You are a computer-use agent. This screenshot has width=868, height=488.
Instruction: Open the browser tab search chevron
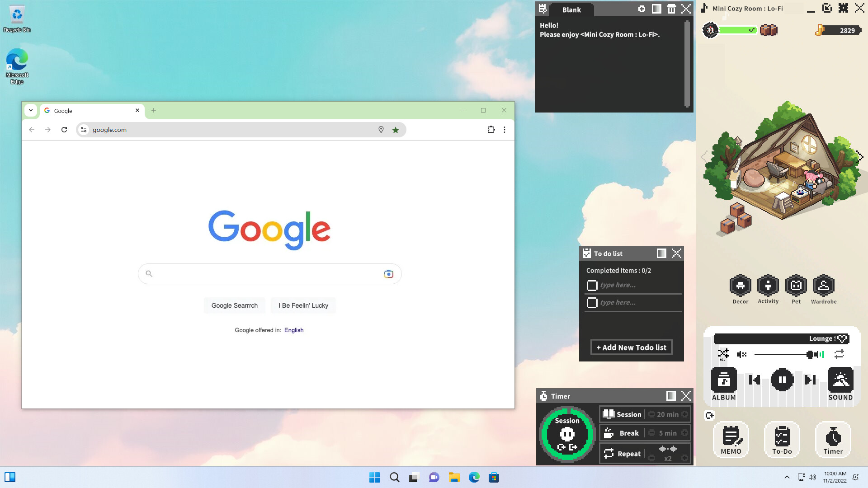pyautogui.click(x=30, y=110)
